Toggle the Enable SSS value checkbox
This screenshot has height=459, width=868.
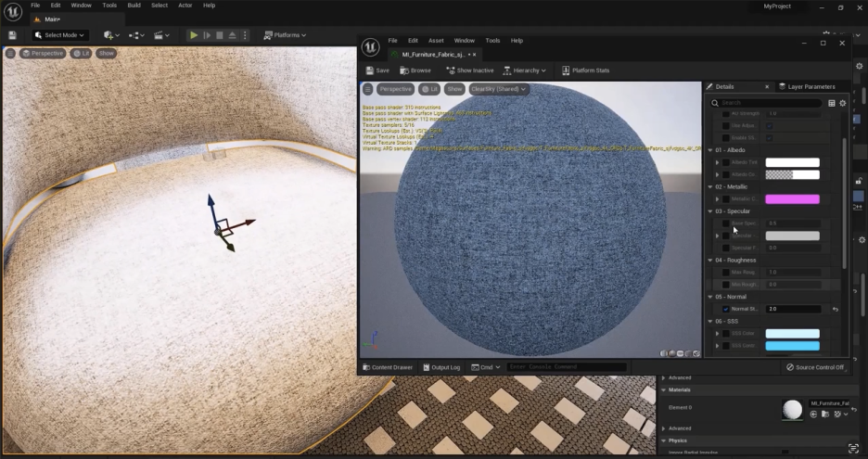tap(770, 138)
